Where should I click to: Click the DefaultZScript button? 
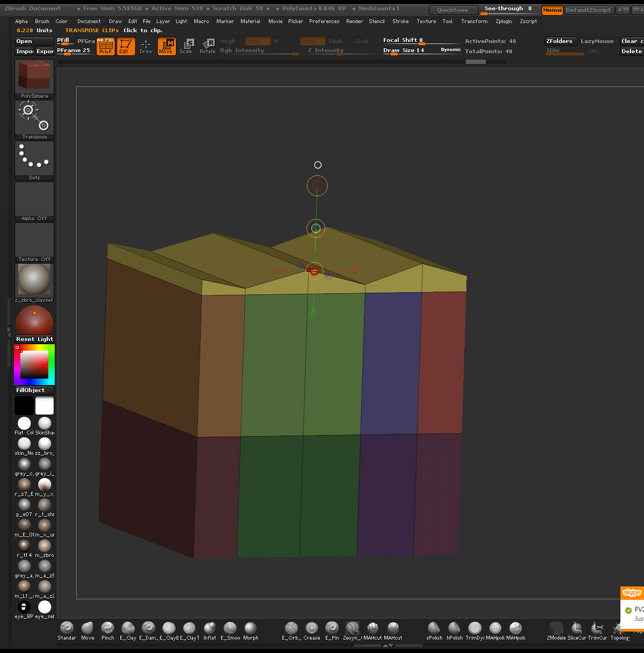click(589, 10)
